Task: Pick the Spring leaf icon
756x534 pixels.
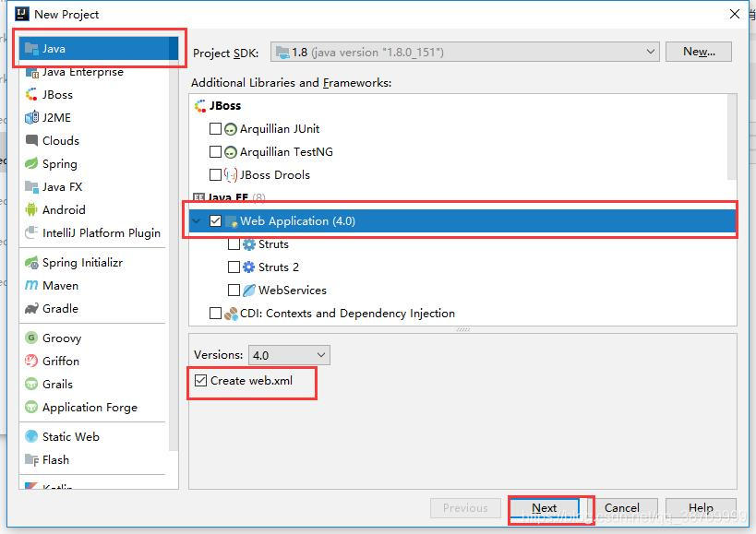Action: pyautogui.click(x=31, y=164)
